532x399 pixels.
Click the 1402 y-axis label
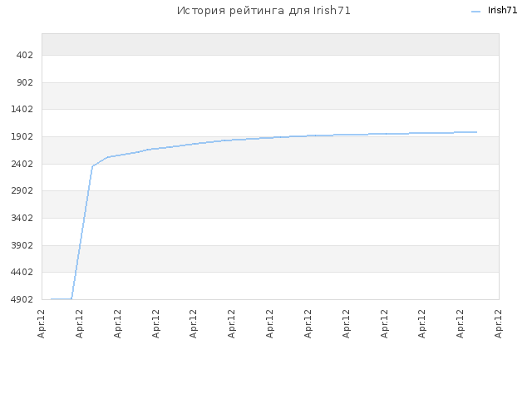[22, 109]
